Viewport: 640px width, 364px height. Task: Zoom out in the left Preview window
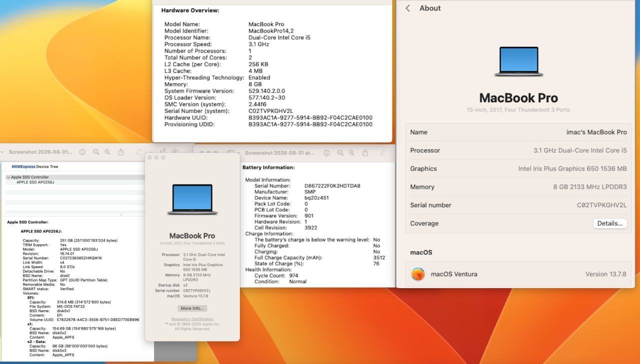[x=96, y=152]
